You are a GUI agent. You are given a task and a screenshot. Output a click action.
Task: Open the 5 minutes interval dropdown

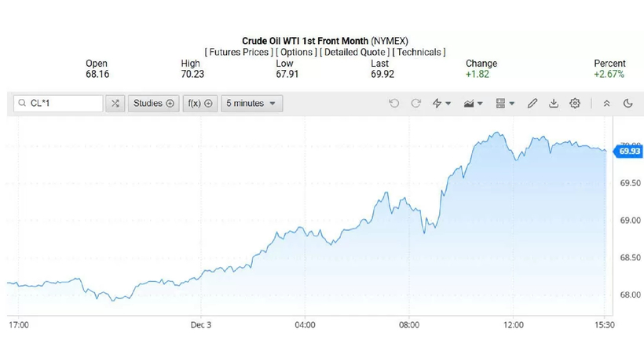251,103
